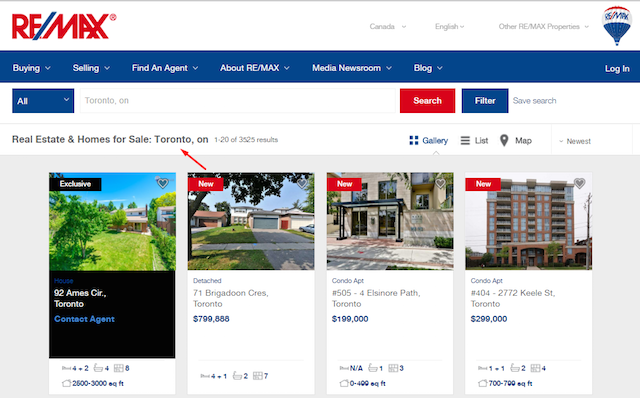
Task: Favorite the 71 Brigadoon Cres listing heart
Action: tap(302, 183)
